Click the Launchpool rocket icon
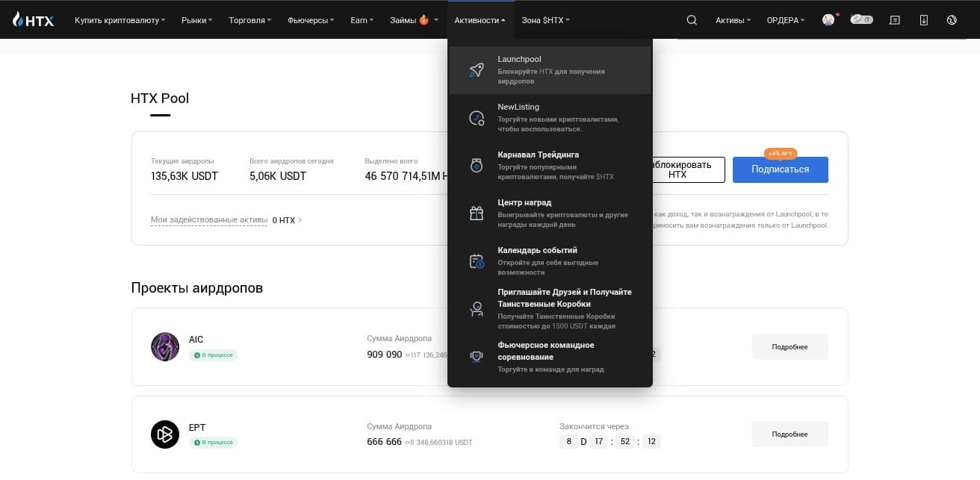The height and width of the screenshot is (480, 980). tap(477, 70)
